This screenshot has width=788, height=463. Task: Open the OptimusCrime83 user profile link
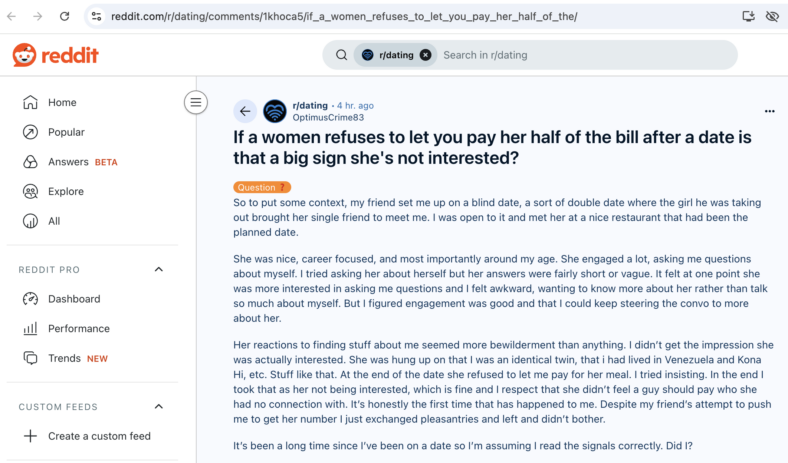328,118
